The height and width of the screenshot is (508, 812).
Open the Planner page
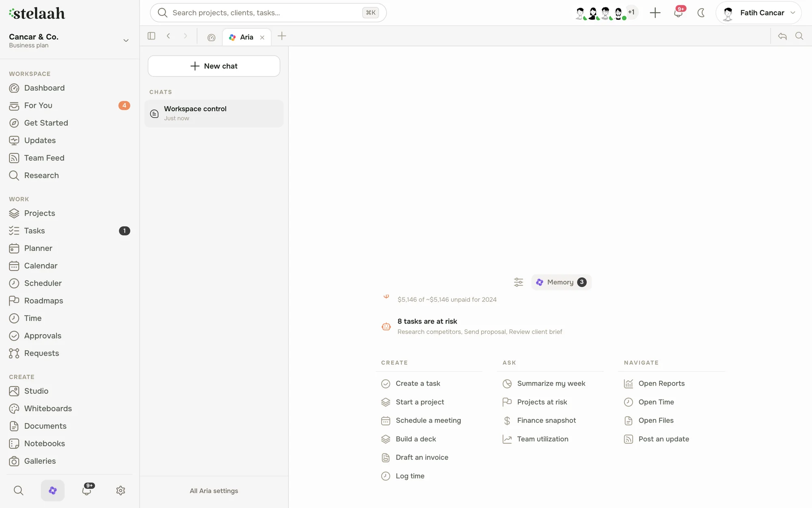[69, 248]
